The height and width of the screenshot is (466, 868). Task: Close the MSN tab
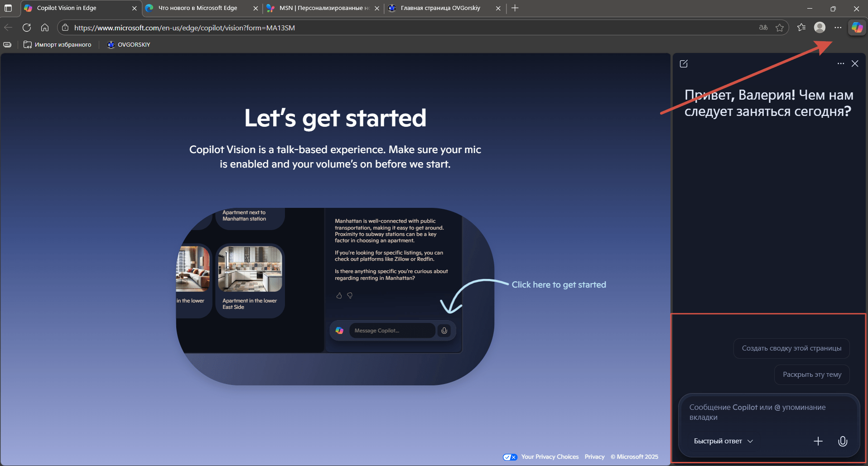tap(377, 8)
